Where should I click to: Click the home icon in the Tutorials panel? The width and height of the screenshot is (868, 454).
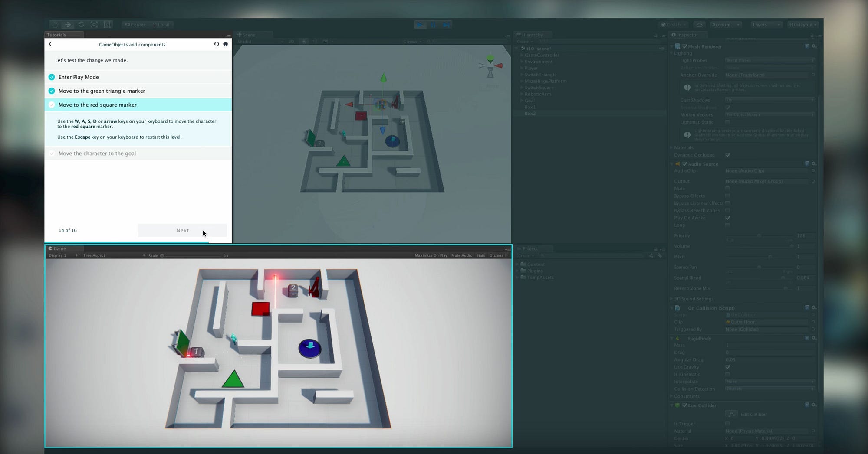coord(225,44)
